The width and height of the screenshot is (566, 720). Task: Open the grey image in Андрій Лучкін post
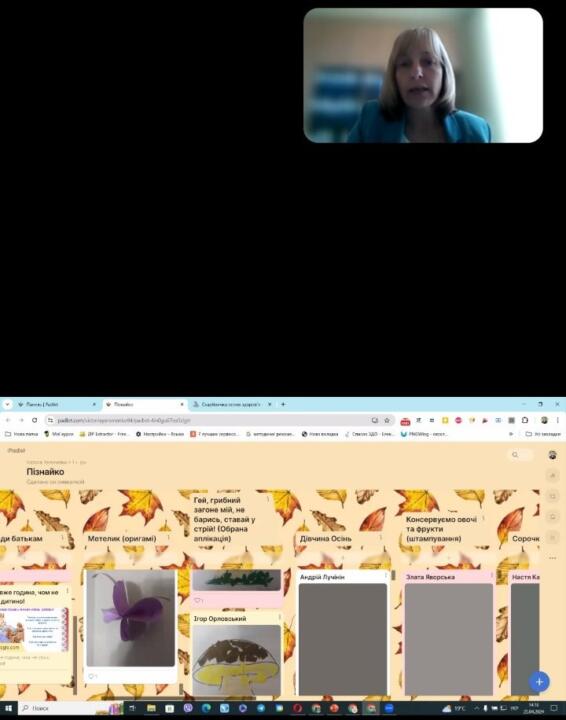coord(343,639)
